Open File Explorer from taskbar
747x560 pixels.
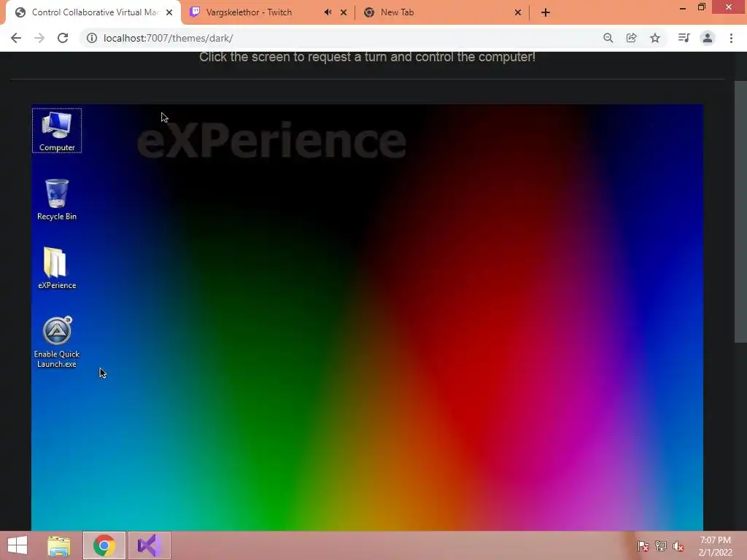pyautogui.click(x=58, y=545)
